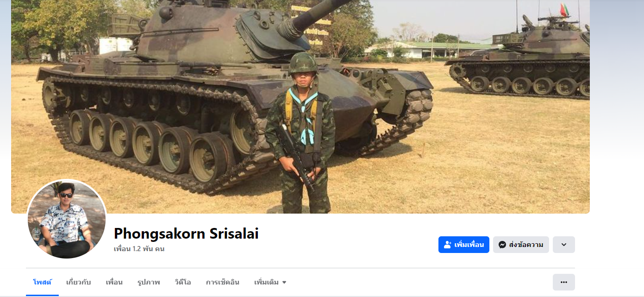The height and width of the screenshot is (297, 644).
Task: Open the เพื่อน tab
Action: click(114, 282)
